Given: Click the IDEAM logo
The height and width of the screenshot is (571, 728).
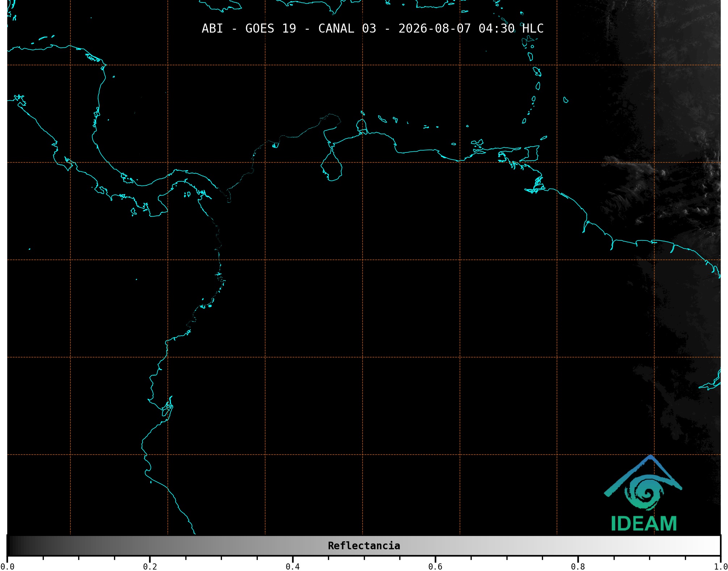Looking at the screenshot, I should pos(643,493).
